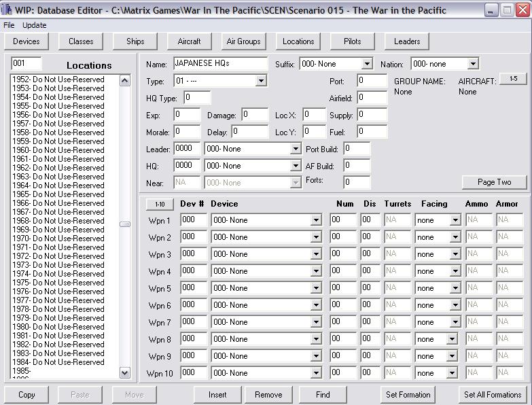Open the Update menu
Viewport: 532px width, 405px height.
pos(34,25)
